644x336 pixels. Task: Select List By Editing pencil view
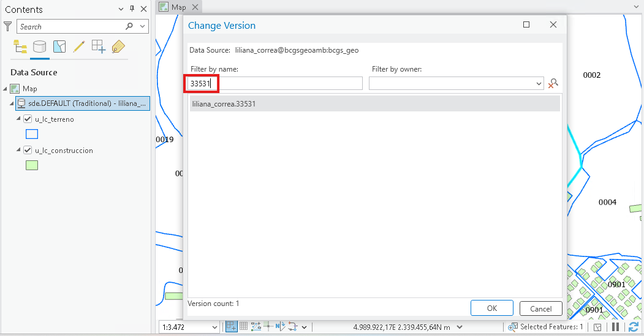pyautogui.click(x=79, y=47)
